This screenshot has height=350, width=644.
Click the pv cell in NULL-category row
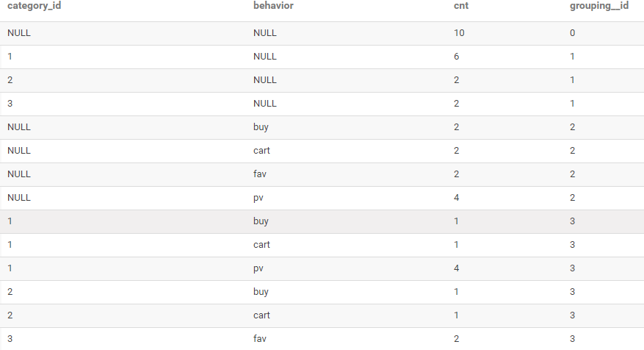pyautogui.click(x=258, y=198)
